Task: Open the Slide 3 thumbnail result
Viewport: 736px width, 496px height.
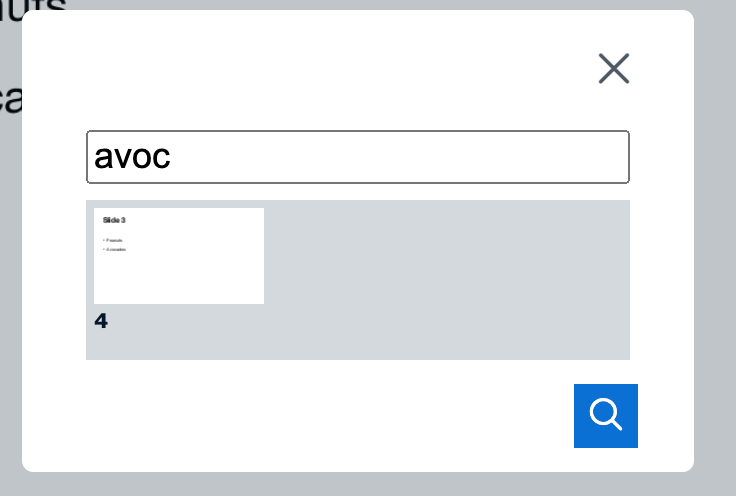Action: point(179,256)
